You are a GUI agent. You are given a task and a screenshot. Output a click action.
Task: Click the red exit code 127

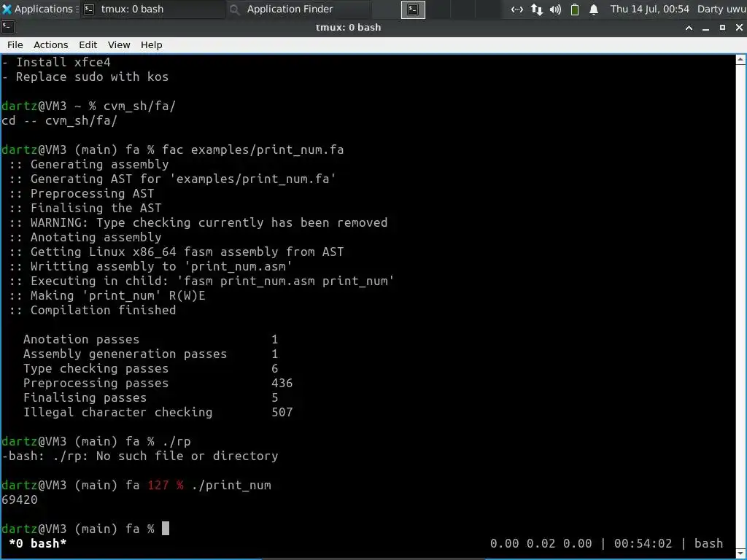click(158, 485)
